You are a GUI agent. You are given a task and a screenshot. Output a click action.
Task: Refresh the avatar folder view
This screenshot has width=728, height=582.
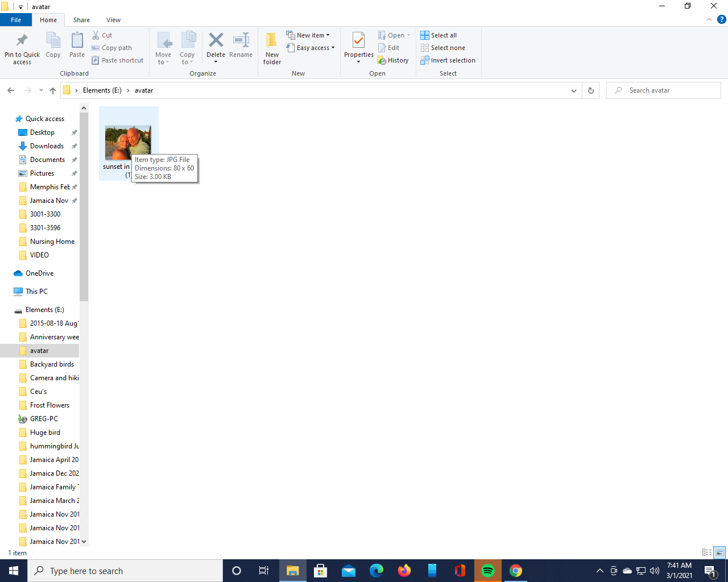coord(591,90)
